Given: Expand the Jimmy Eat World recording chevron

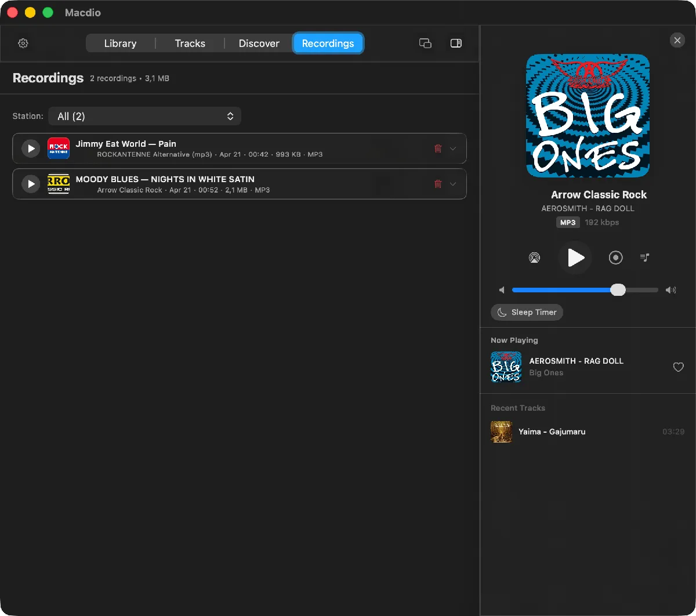Looking at the screenshot, I should (453, 148).
